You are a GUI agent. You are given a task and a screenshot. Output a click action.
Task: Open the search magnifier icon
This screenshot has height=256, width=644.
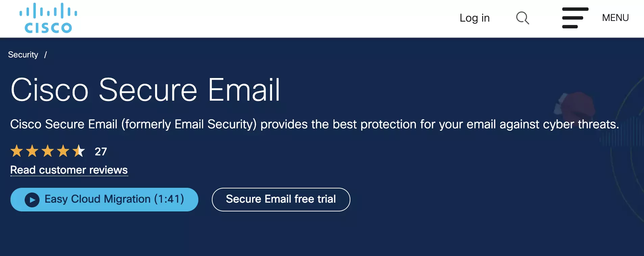click(x=522, y=18)
